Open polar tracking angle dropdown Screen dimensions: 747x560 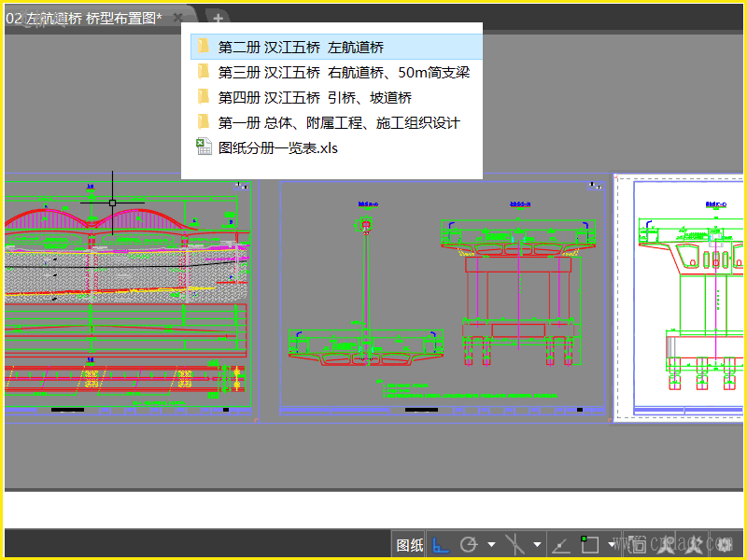(x=492, y=544)
